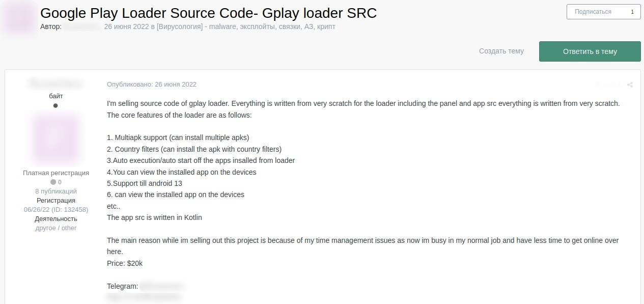Click the topic starter avatar beside the title
The width and height of the screenshot is (644, 304).
click(x=20, y=18)
